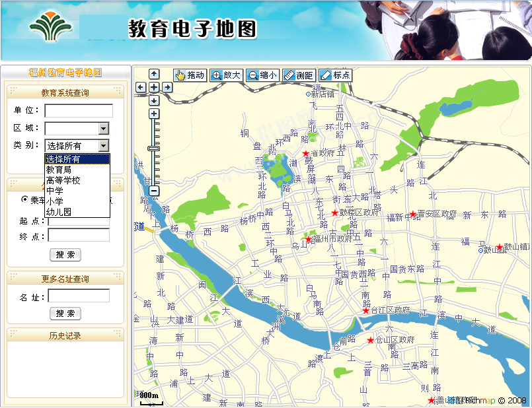Image resolution: width=532 pixels, height=408 pixels.
Task: Click the minus icon below the zoom slider
Action: coord(154,190)
